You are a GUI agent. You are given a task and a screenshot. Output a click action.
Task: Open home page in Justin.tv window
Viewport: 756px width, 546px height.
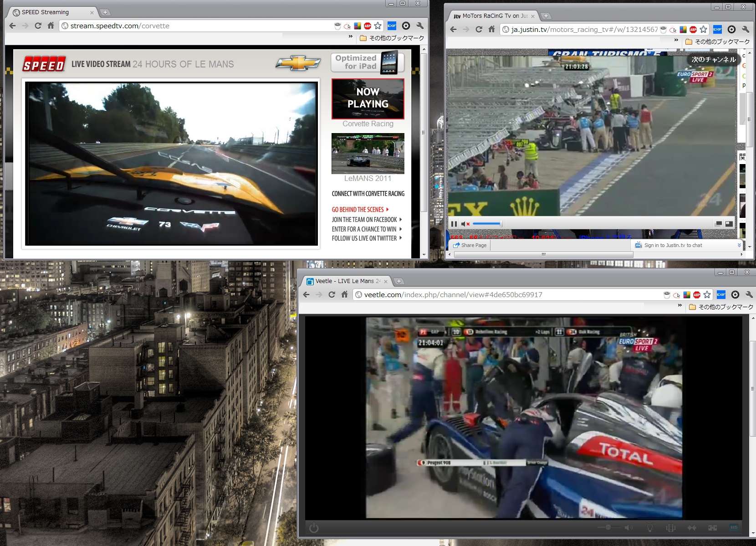491,30
